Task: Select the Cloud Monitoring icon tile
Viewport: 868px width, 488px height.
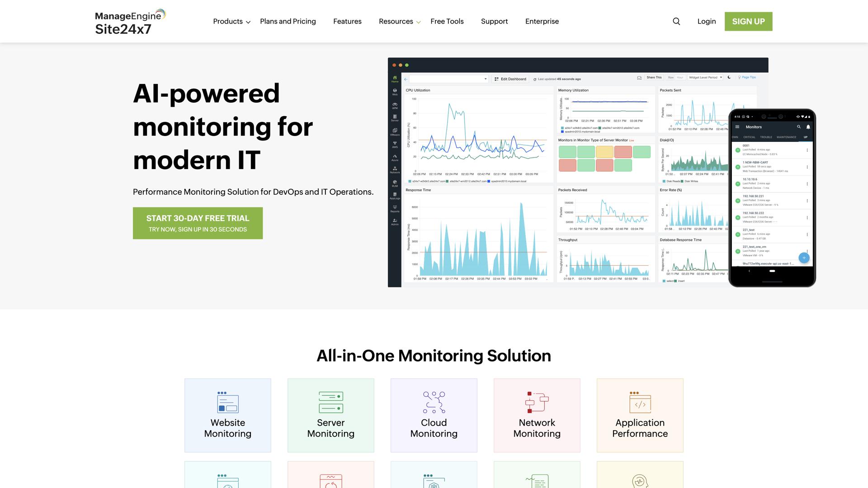Action: click(x=434, y=415)
